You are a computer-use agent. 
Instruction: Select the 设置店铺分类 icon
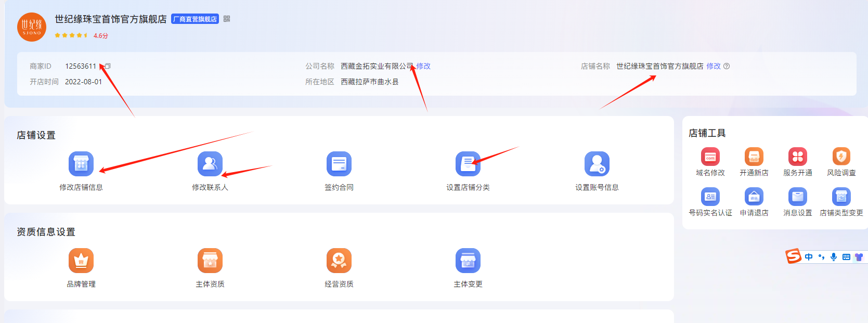click(x=468, y=164)
